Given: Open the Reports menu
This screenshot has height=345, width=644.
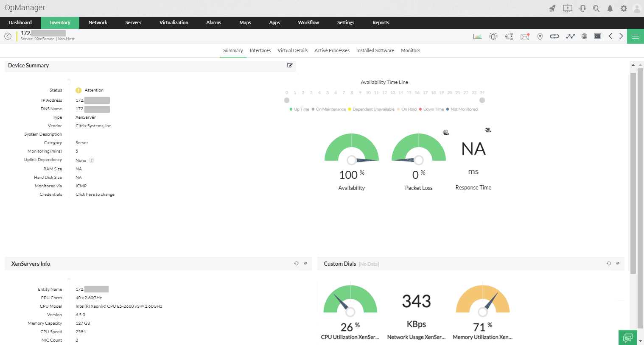Looking at the screenshot, I should coord(381,22).
